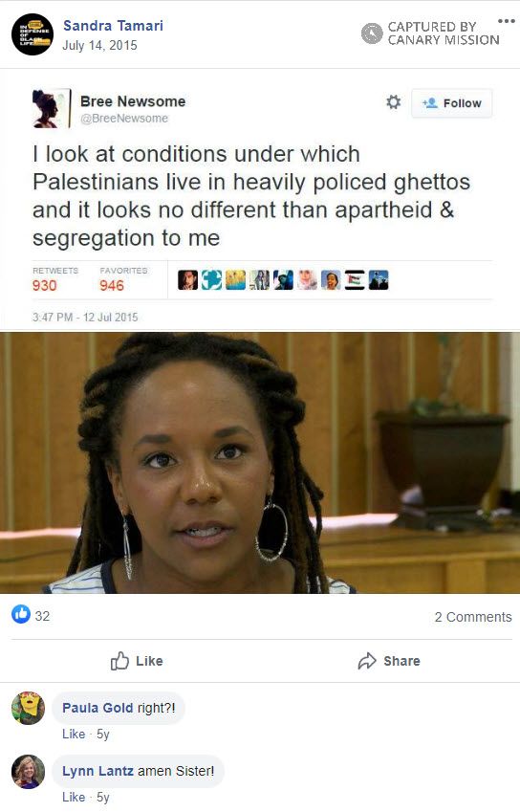Open Paula Gold's commenter avatar
The image size is (520, 812).
pyautogui.click(x=28, y=708)
